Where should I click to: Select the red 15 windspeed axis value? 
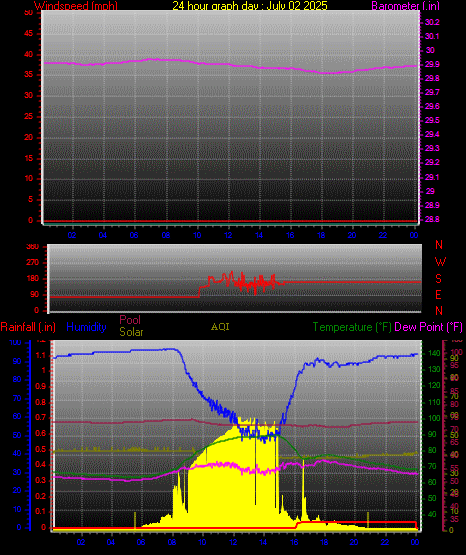coord(29,158)
